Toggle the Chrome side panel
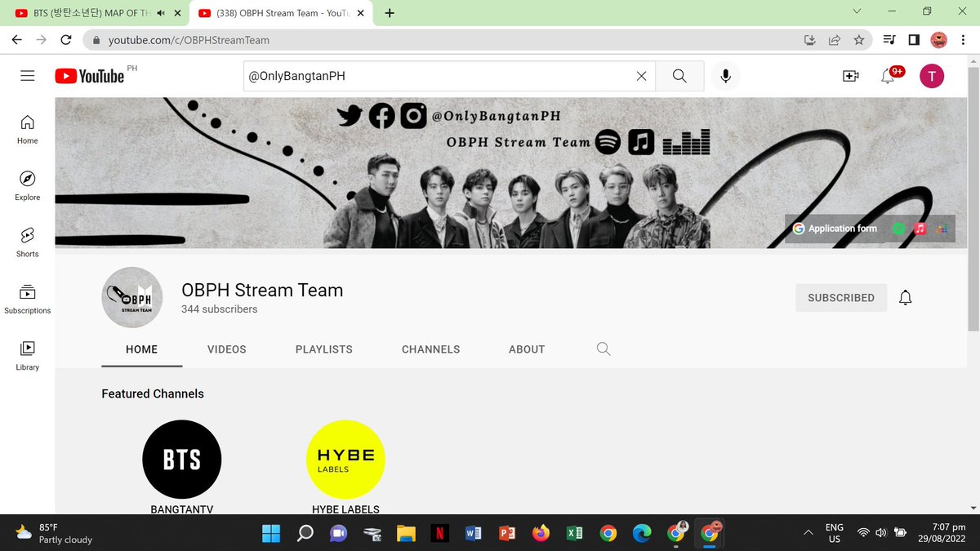The image size is (980, 551). pos(914,40)
